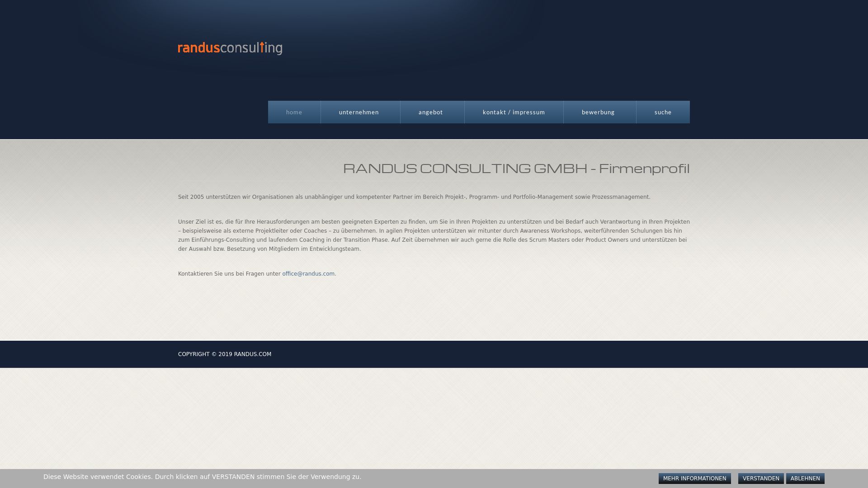868x488 pixels.
Task: Click the cookie notice message text
Action: tap(202, 477)
